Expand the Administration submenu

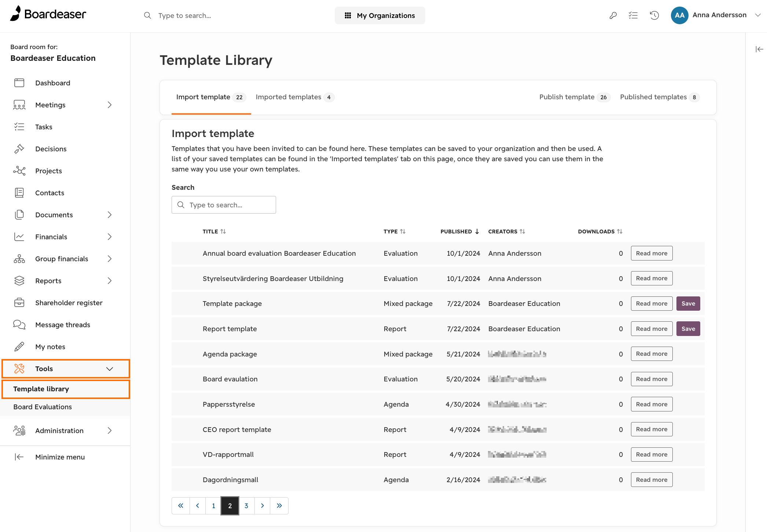point(109,431)
